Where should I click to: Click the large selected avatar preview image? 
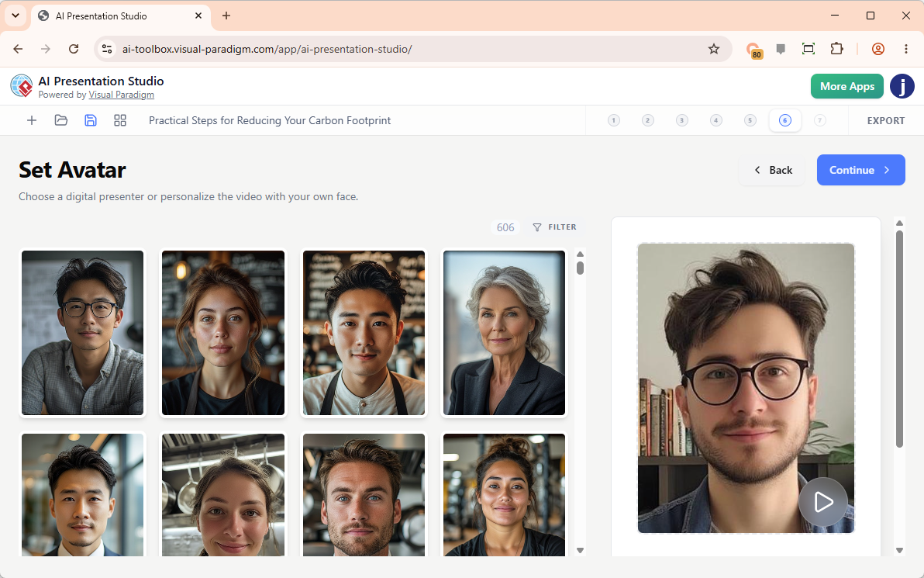746,387
